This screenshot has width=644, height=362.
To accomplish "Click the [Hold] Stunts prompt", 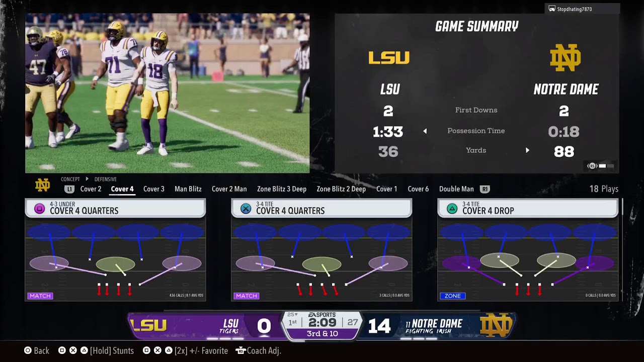I will click(96, 350).
